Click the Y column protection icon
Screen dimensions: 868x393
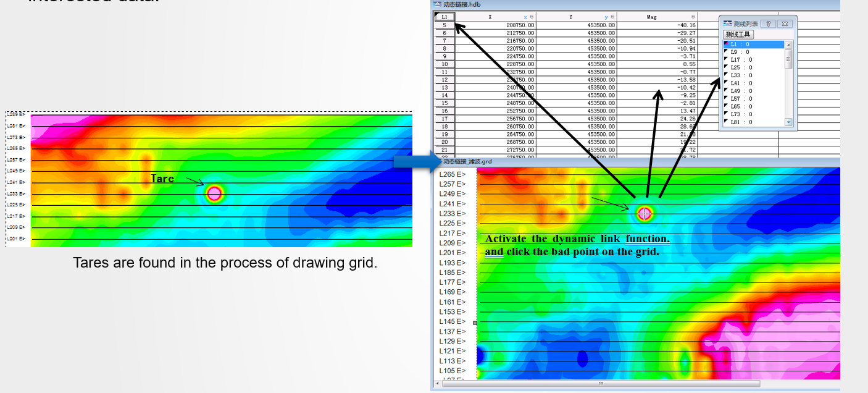coord(612,17)
